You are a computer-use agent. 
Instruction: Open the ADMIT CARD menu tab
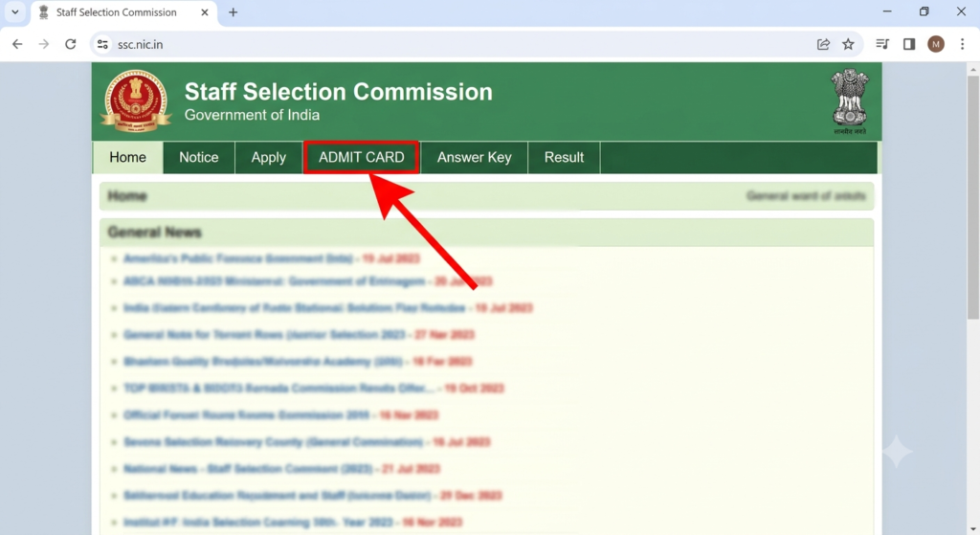361,158
